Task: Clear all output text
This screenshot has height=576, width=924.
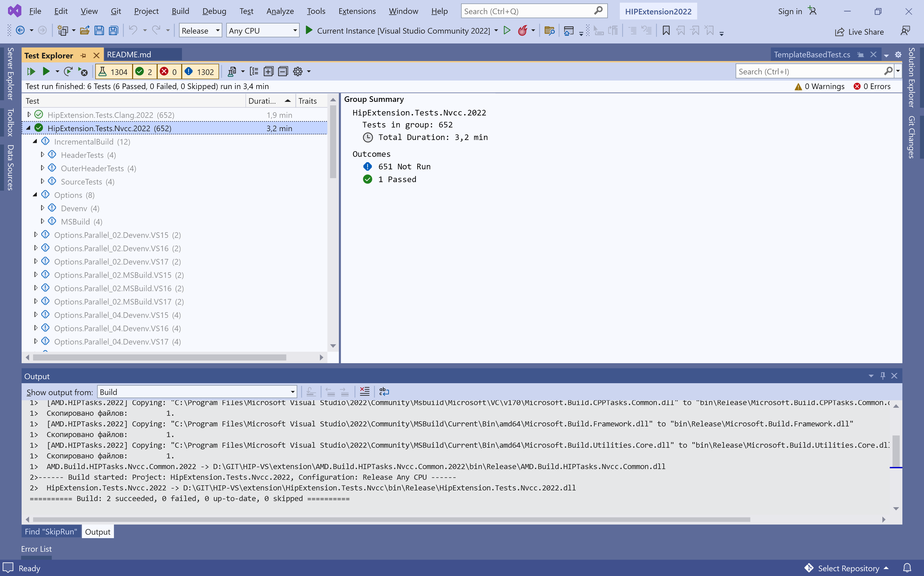Action: click(x=364, y=392)
